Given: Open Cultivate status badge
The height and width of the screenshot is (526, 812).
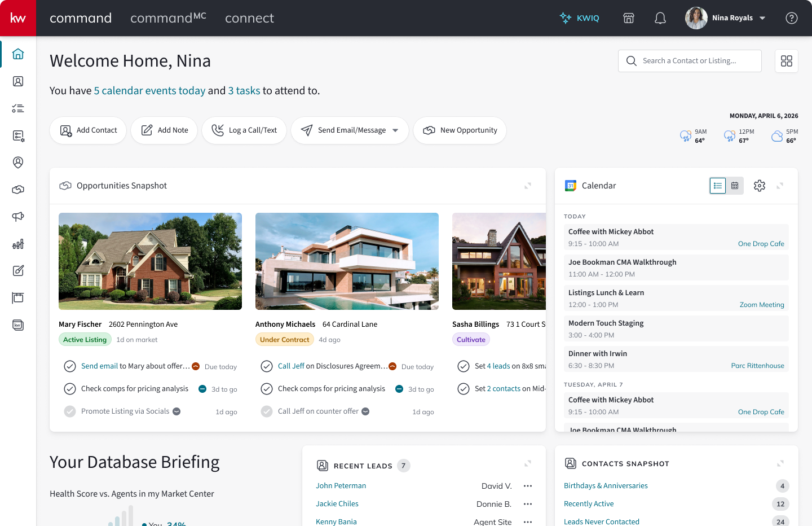Looking at the screenshot, I should coord(471,339).
